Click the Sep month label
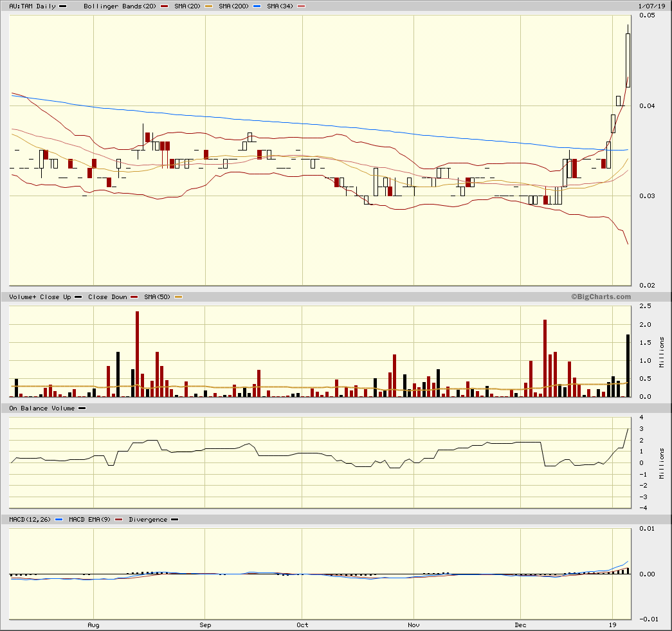 (x=205, y=625)
